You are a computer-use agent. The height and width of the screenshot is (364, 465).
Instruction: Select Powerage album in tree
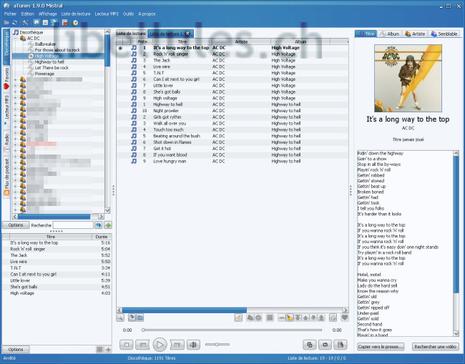[44, 74]
